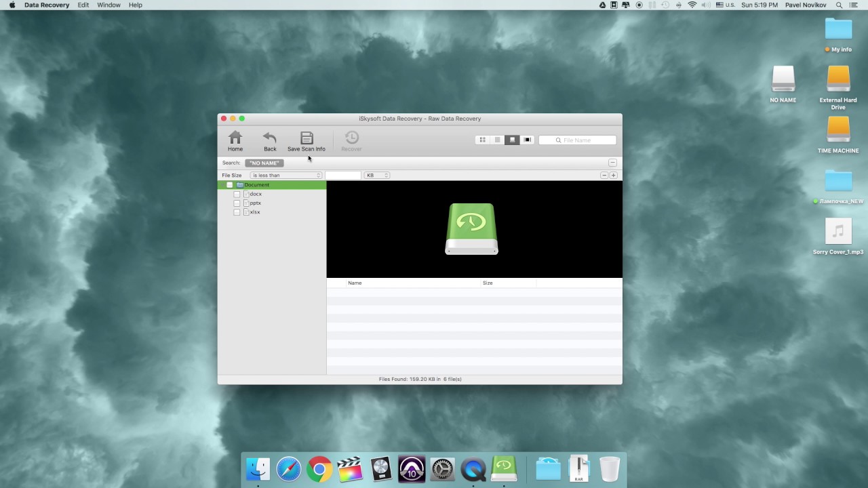Screen dimensions: 868x488
Task: Click the volume icon in menu bar
Action: coord(706,5)
